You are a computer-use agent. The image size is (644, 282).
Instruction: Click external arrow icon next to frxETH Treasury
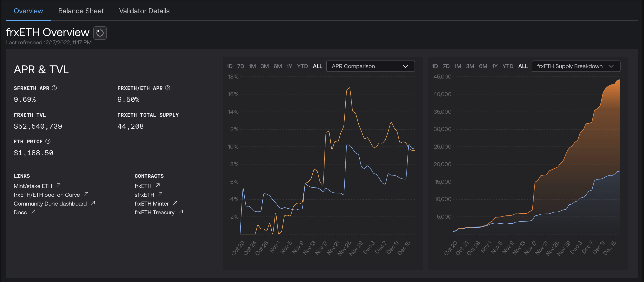[x=181, y=212]
